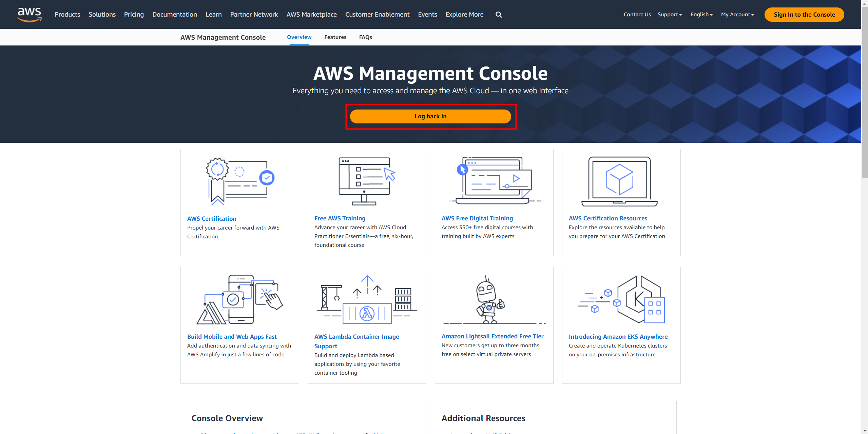
Task: Click 'Add authentication and data syncing' text
Action: pos(239,350)
